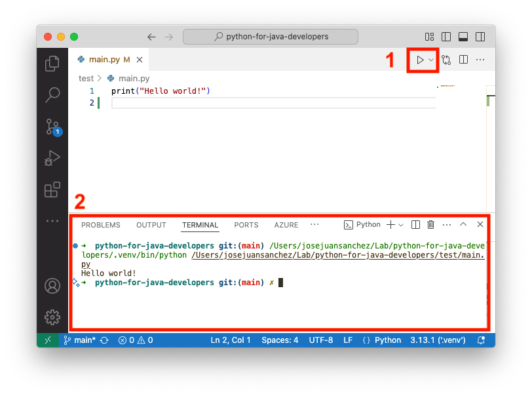Open the Extensions view
Viewport: 532px width, 396px height.
point(52,189)
